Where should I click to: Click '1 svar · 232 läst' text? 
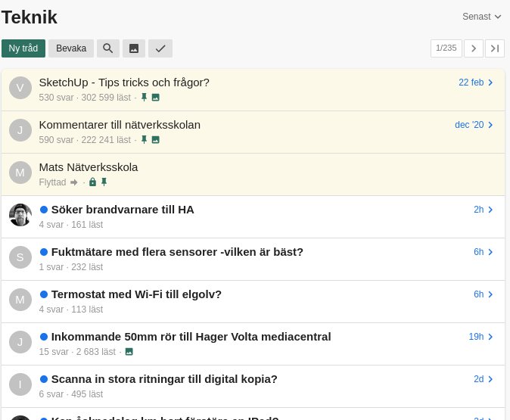(x=71, y=267)
